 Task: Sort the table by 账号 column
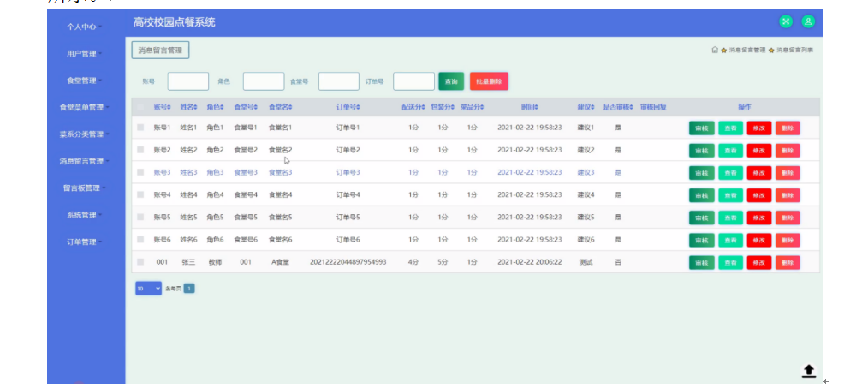click(162, 107)
